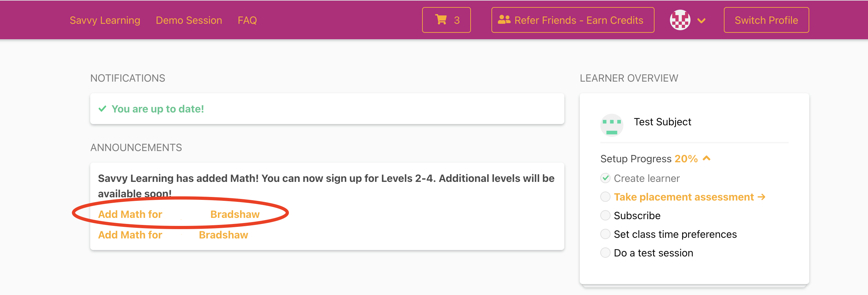Click arrow beside Take placement assessment
This screenshot has width=868, height=295.
[761, 197]
